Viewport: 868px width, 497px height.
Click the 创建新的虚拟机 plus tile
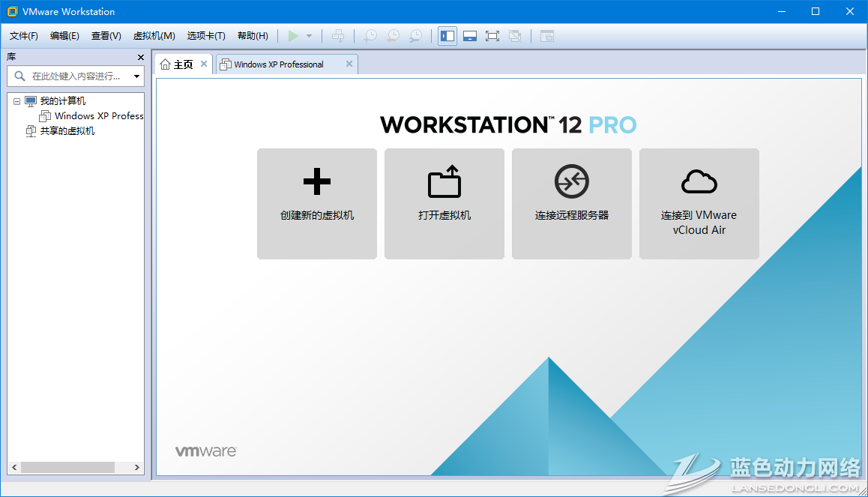pyautogui.click(x=317, y=204)
